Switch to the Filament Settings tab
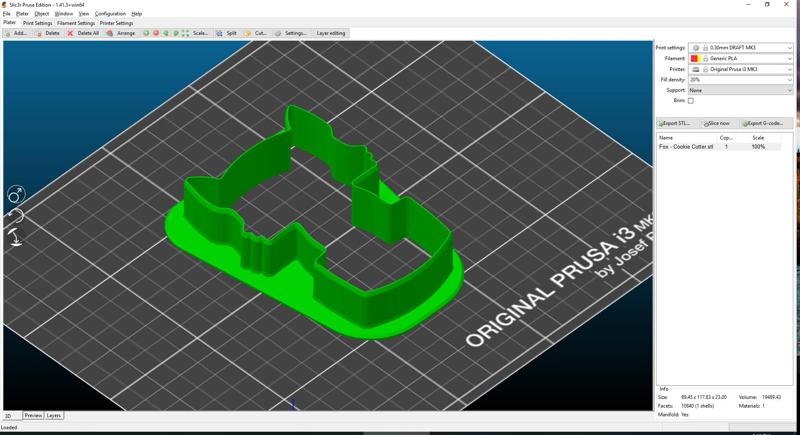Screen dimensions: 800x435 click(76, 23)
